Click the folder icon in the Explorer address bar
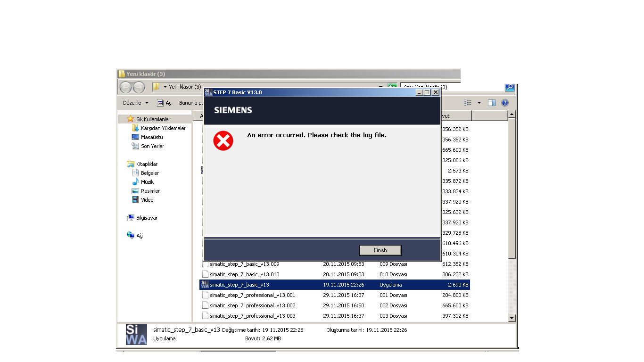Screen dimensions: 644x362 point(156,87)
